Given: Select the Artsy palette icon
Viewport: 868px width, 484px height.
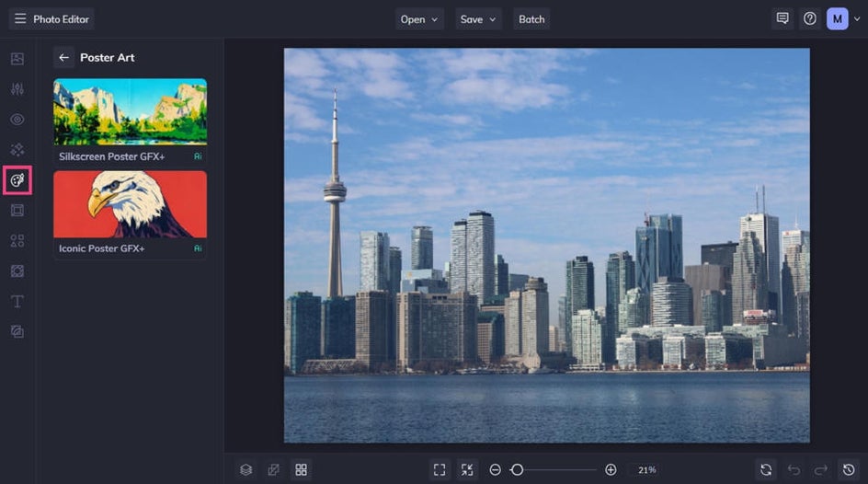Looking at the screenshot, I should click(17, 180).
